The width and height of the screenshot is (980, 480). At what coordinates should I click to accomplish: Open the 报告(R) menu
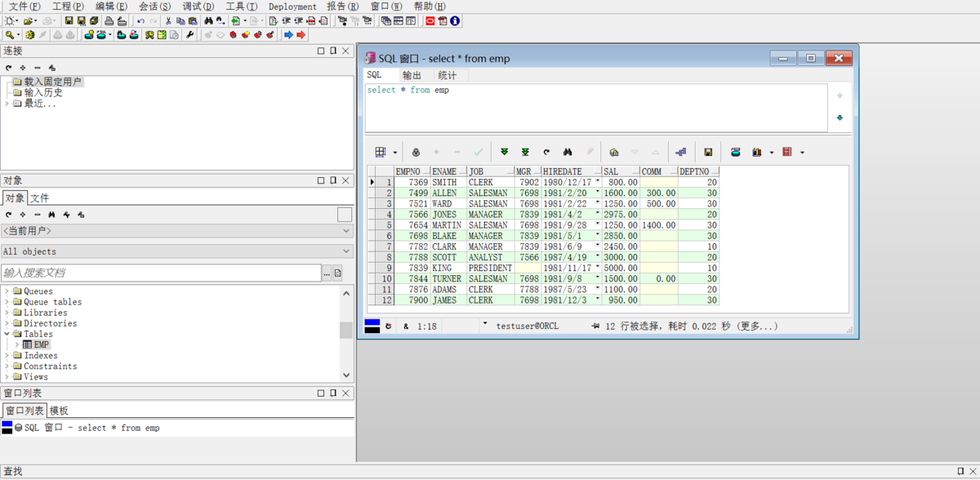tap(343, 7)
